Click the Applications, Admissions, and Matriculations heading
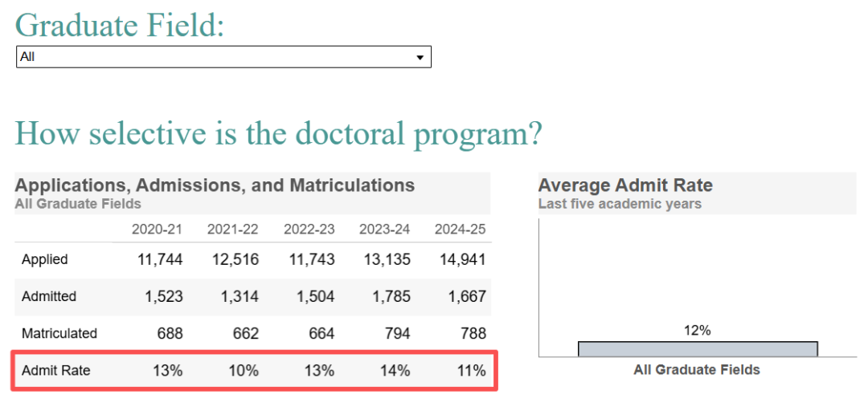Image resolution: width=868 pixels, height=403 pixels. 215,185
